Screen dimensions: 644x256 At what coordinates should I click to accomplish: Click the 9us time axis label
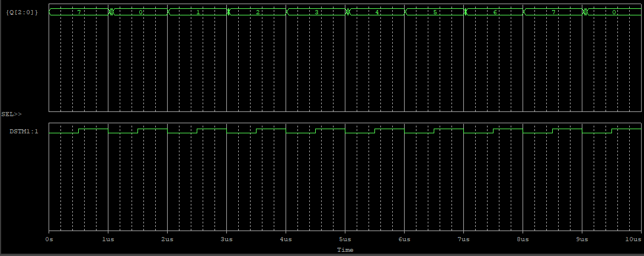point(582,239)
